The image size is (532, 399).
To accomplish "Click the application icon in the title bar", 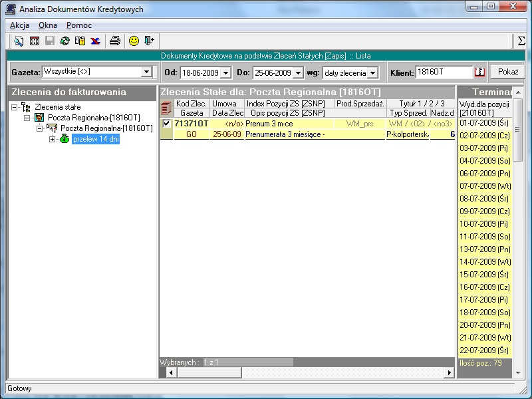I will tap(11, 9).
